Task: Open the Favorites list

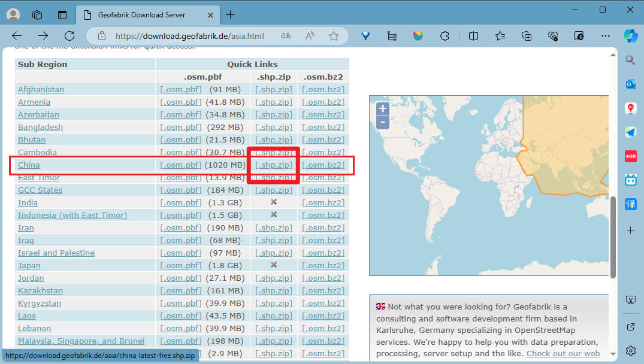Action: click(500, 36)
